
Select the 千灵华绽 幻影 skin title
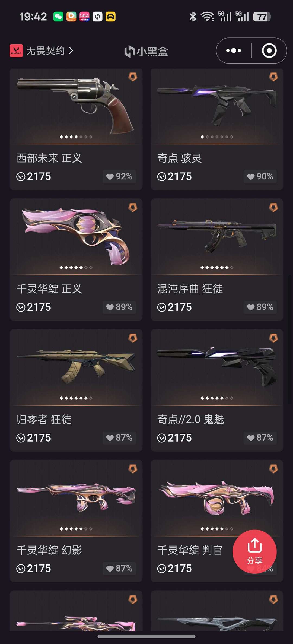coord(49,550)
